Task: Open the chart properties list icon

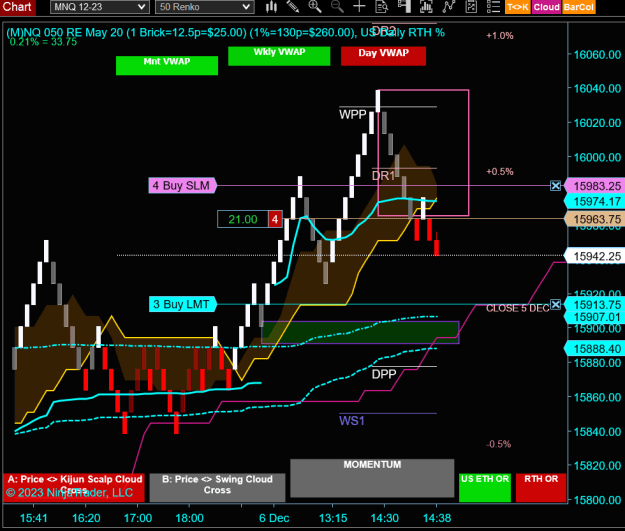Action: tap(493, 6)
